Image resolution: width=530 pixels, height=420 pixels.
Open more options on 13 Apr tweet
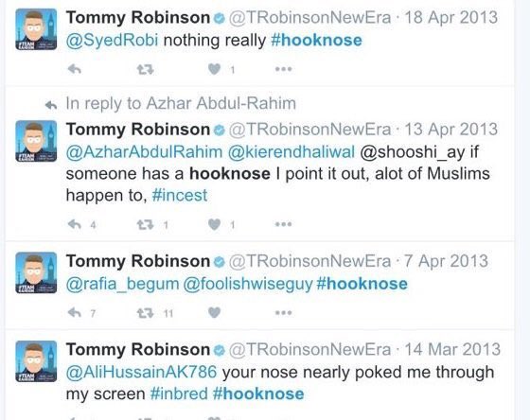(x=283, y=224)
